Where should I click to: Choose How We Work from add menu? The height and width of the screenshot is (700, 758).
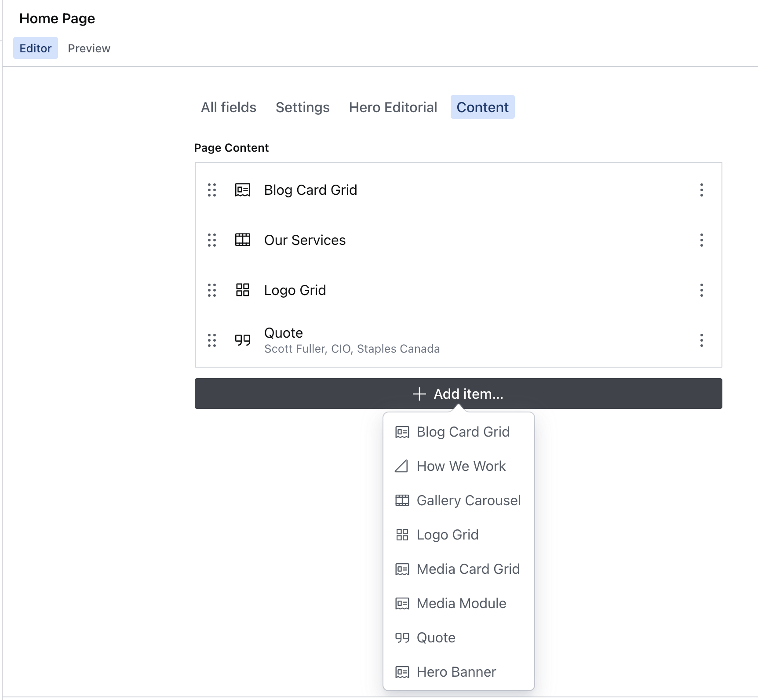(460, 466)
